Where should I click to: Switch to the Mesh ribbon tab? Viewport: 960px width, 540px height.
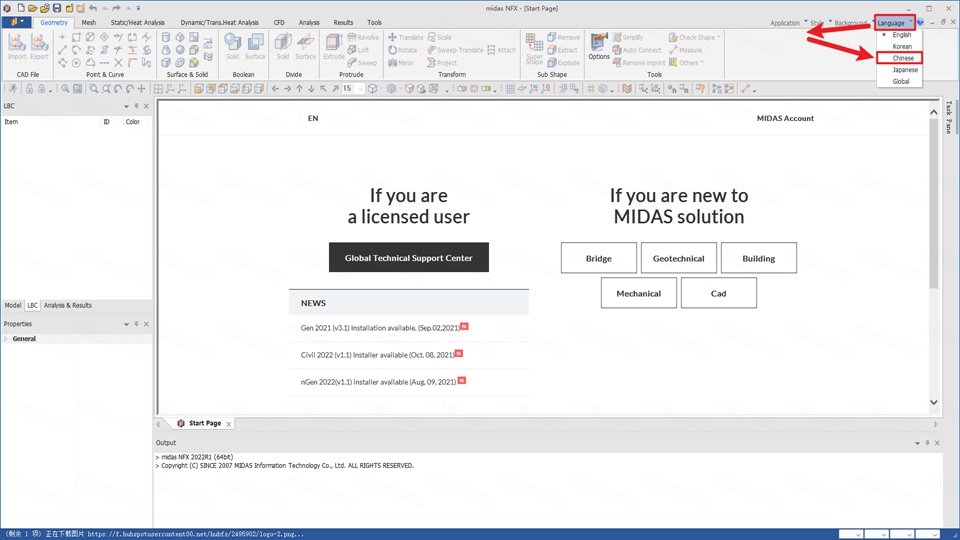[x=89, y=23]
